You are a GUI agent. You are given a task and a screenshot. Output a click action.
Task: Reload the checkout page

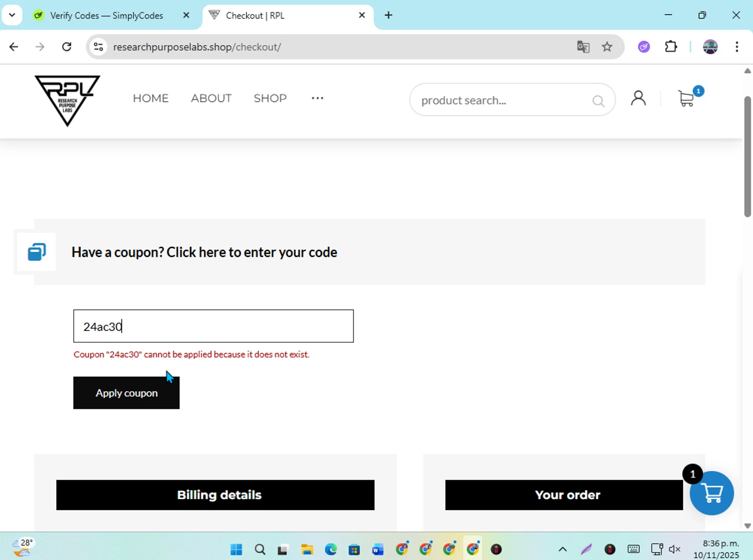coord(66,47)
